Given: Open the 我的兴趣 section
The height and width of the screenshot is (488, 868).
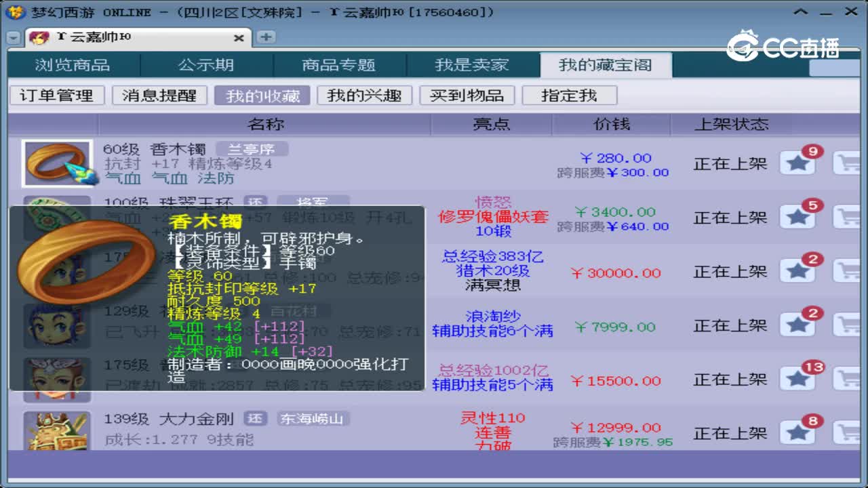Looking at the screenshot, I should [x=365, y=96].
